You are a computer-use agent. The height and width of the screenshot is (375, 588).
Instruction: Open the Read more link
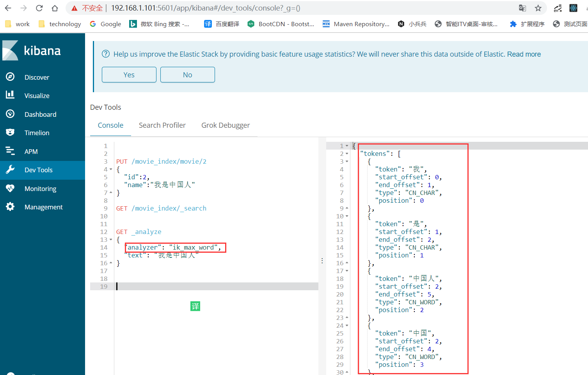[524, 54]
